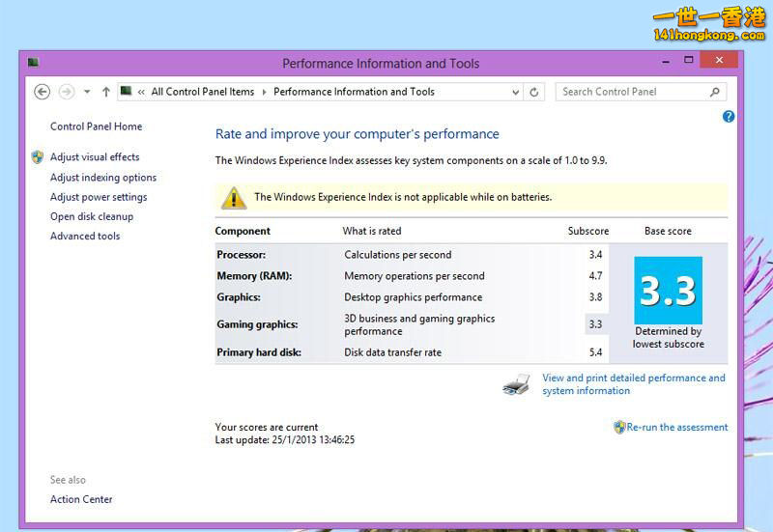Open Help via blue question mark
Screen dimensions: 773x532
pos(729,117)
